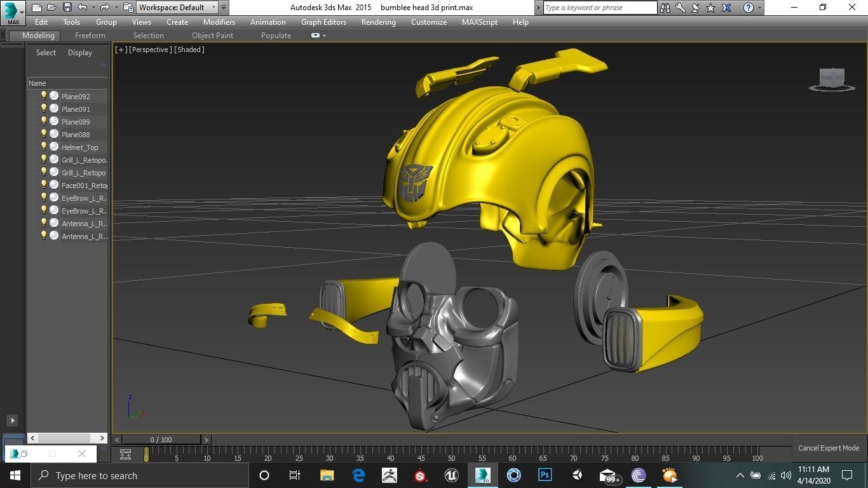Click the scene explorer horizontal scrollbar
Screen dimensions: 868x488
(x=67, y=438)
